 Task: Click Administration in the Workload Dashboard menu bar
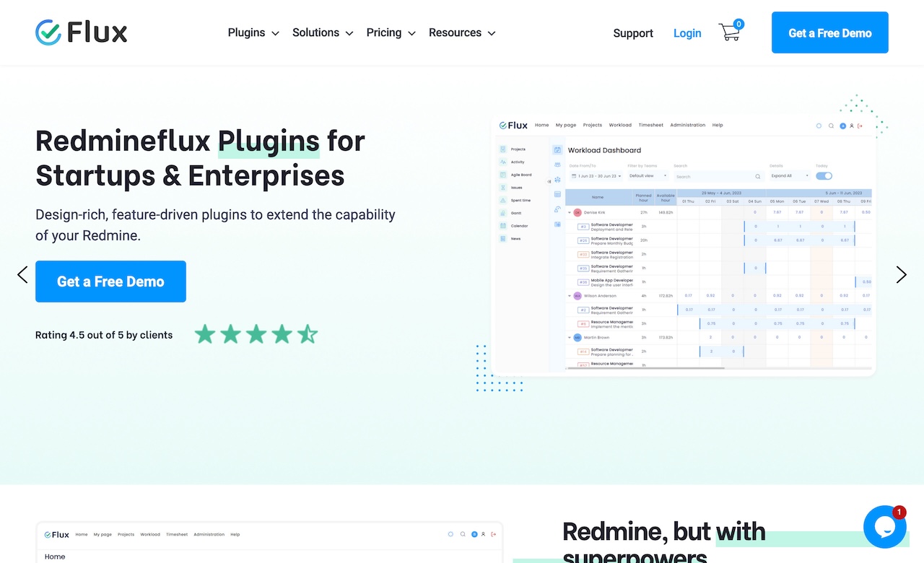point(688,126)
